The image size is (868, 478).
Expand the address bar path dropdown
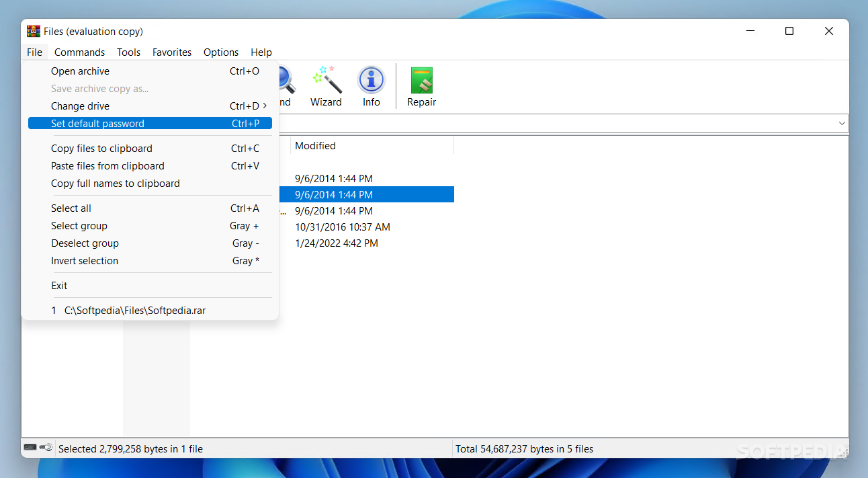click(x=842, y=124)
